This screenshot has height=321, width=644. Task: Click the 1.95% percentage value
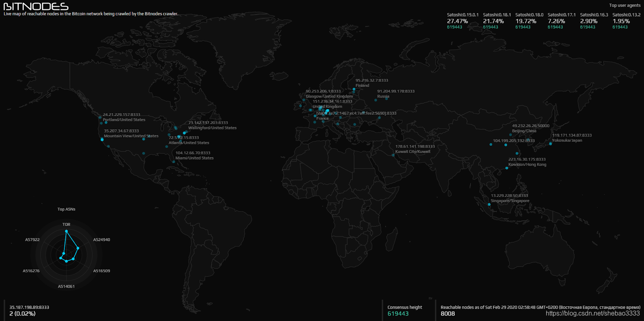point(621,21)
